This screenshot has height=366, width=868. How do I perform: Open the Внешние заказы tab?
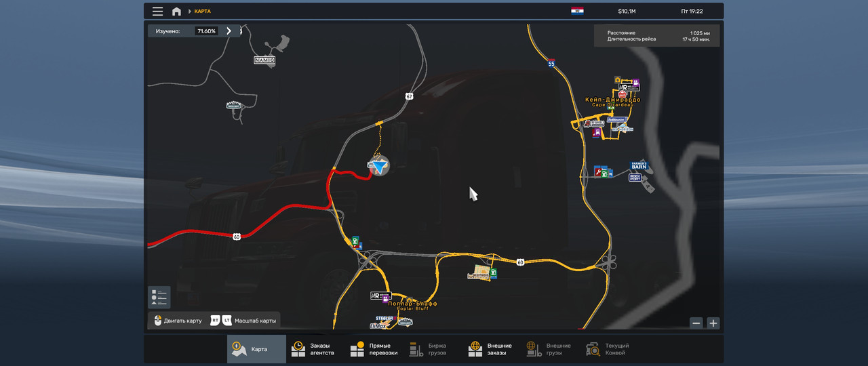(x=491, y=349)
